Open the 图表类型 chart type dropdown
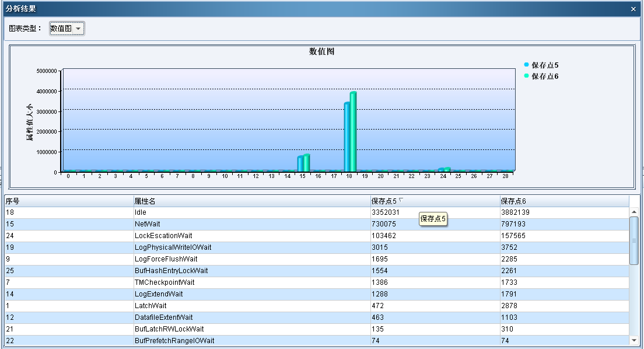 (x=67, y=29)
